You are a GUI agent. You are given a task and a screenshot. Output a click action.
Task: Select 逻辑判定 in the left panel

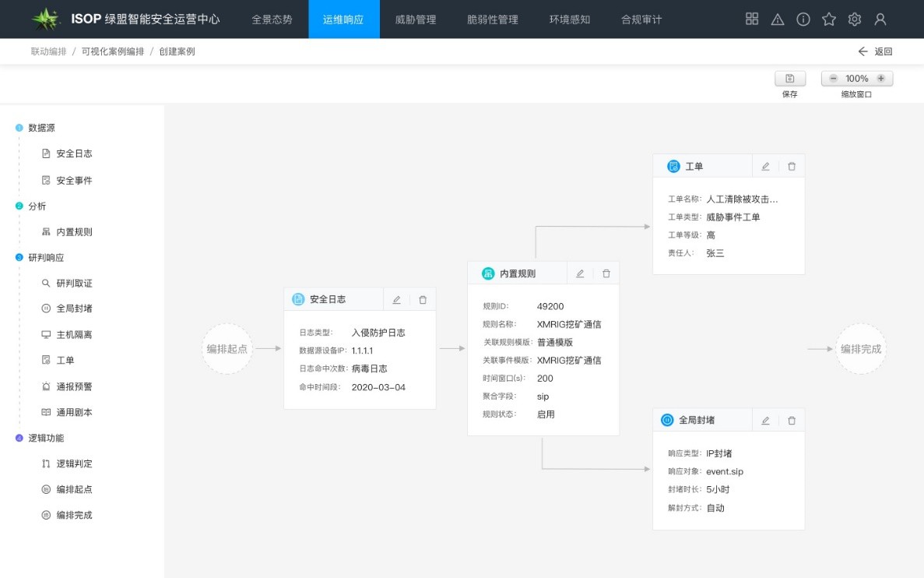pos(74,464)
